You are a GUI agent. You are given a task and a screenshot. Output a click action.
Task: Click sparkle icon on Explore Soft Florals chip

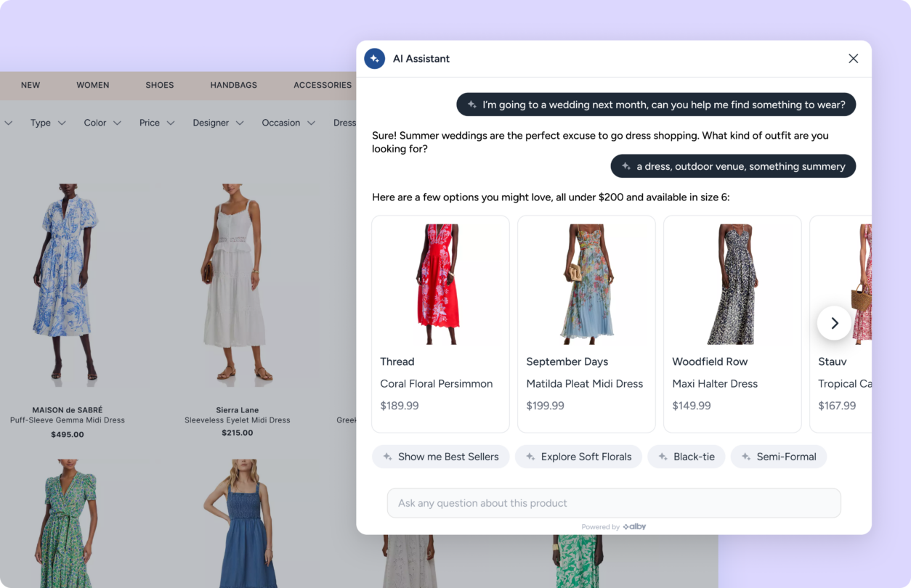tap(530, 457)
